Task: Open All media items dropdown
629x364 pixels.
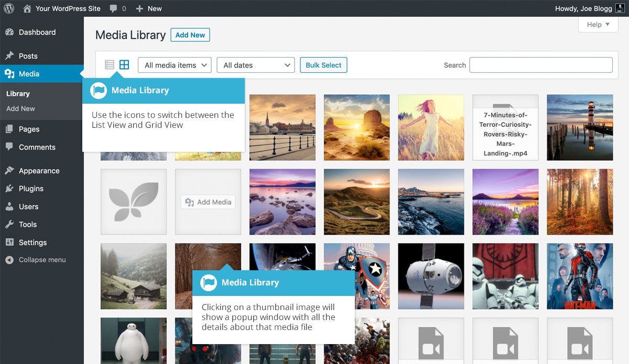Action: point(175,65)
